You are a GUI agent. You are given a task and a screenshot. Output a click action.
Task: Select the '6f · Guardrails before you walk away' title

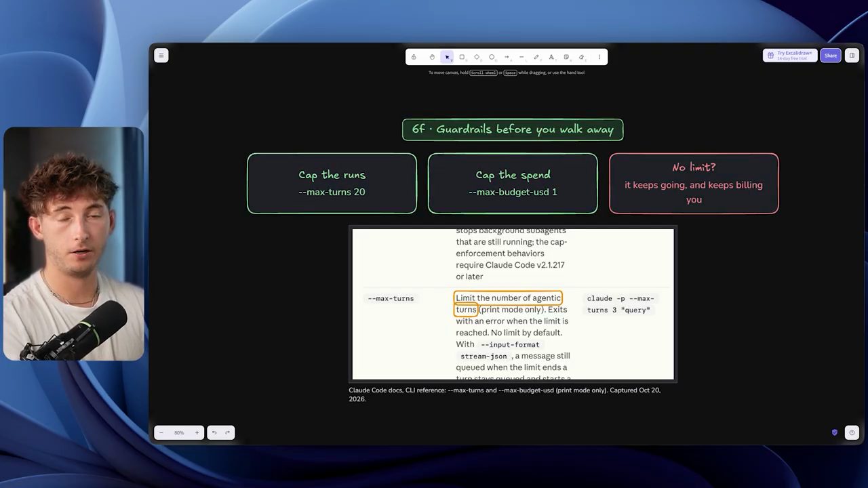513,129
